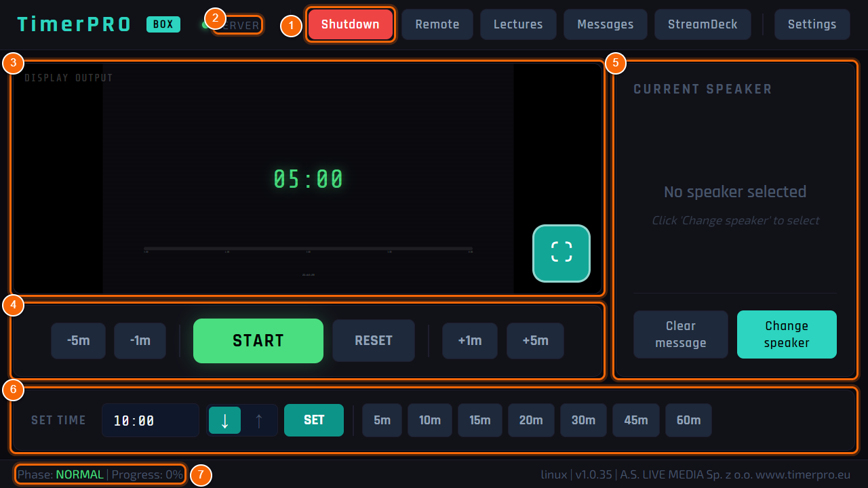868x488 pixels.
Task: Click the TimerPRO logo text
Action: tap(75, 24)
